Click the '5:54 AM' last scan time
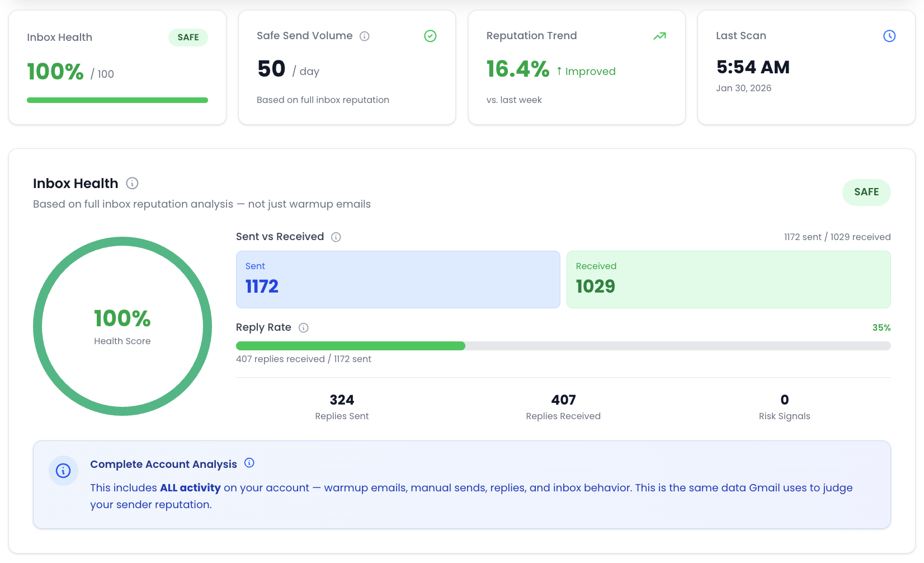This screenshot has width=924, height=563. (753, 67)
